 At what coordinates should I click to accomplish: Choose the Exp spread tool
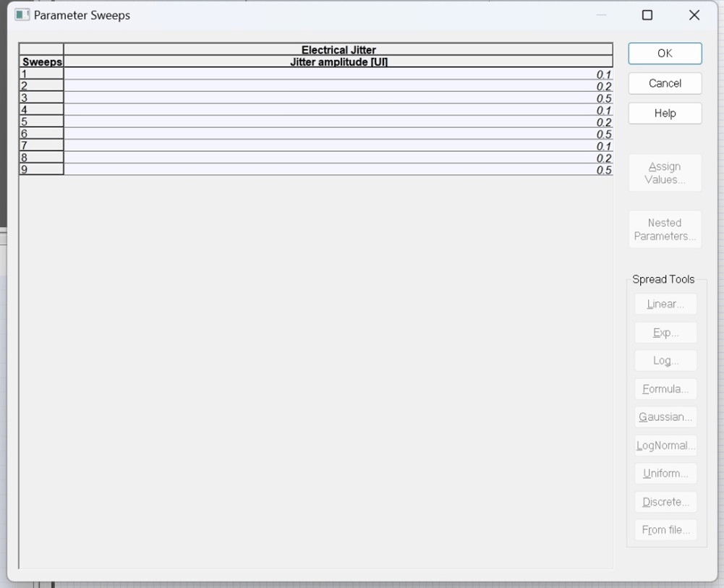tap(665, 333)
